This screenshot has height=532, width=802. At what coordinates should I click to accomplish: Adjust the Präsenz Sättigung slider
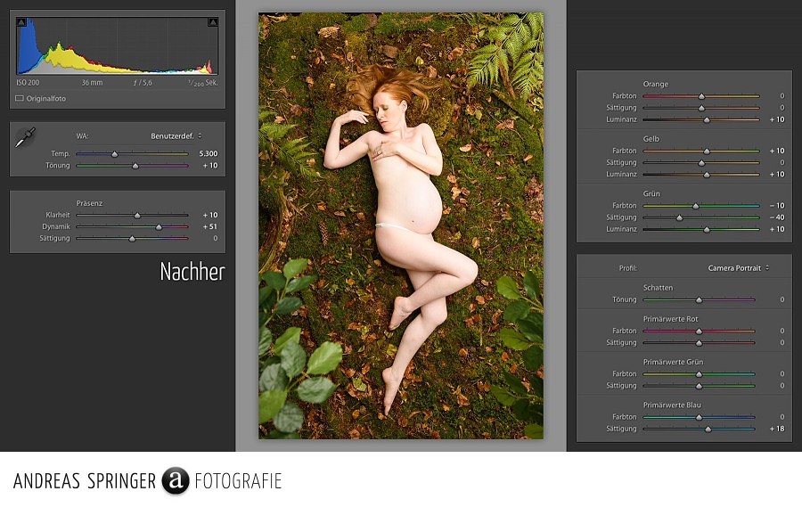pos(132,239)
